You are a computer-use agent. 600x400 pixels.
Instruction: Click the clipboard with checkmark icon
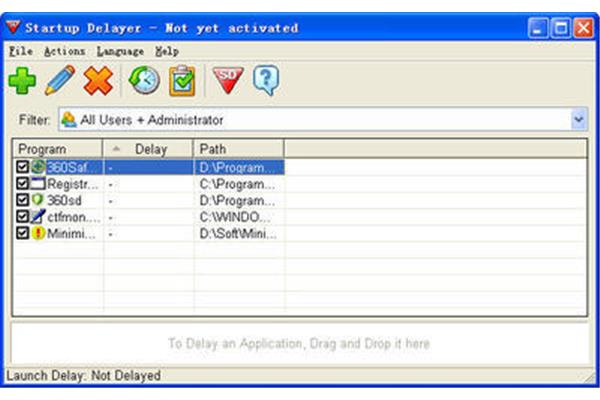coord(182,80)
